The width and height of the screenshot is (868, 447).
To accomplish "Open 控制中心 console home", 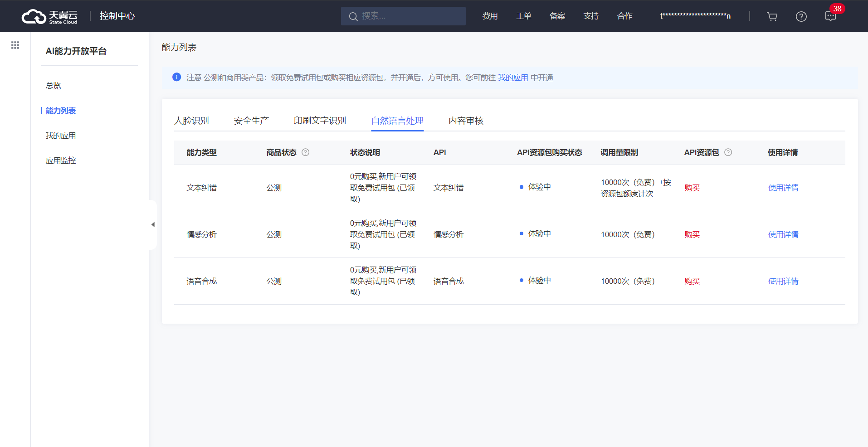I will point(117,16).
